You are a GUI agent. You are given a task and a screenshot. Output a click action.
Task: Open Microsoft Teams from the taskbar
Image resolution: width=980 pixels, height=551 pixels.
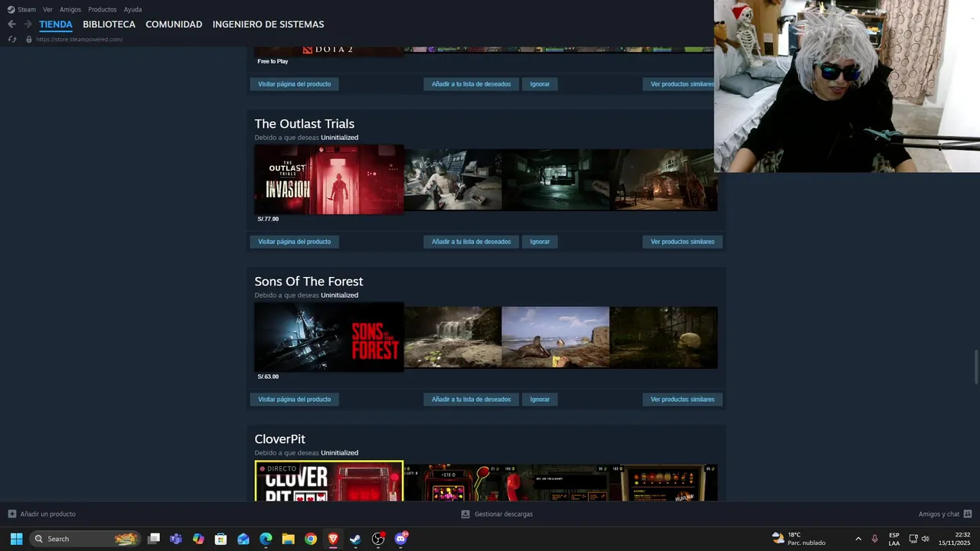click(176, 539)
